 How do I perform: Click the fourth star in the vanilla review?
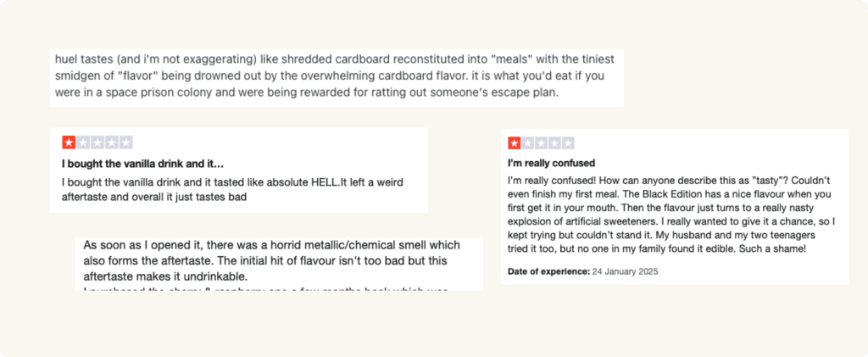tap(112, 142)
